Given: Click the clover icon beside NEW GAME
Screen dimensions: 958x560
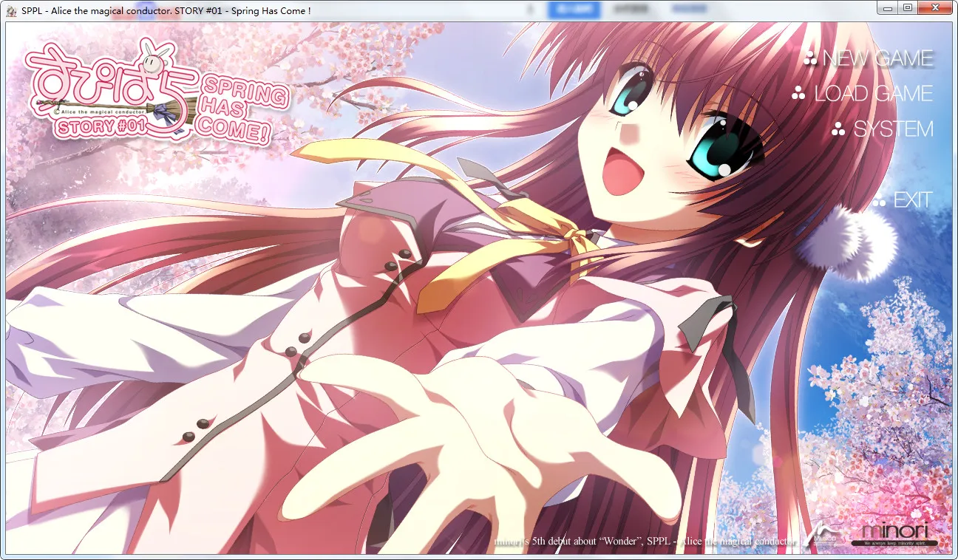Looking at the screenshot, I should [x=811, y=57].
